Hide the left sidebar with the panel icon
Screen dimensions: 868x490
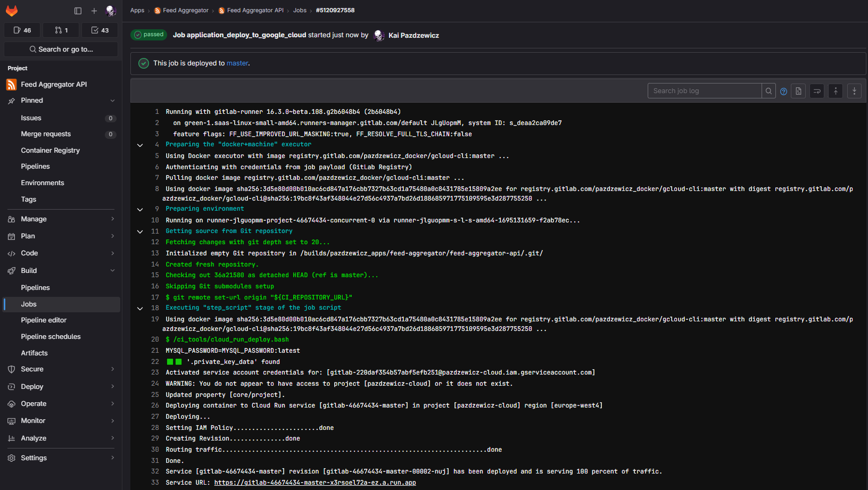point(78,11)
